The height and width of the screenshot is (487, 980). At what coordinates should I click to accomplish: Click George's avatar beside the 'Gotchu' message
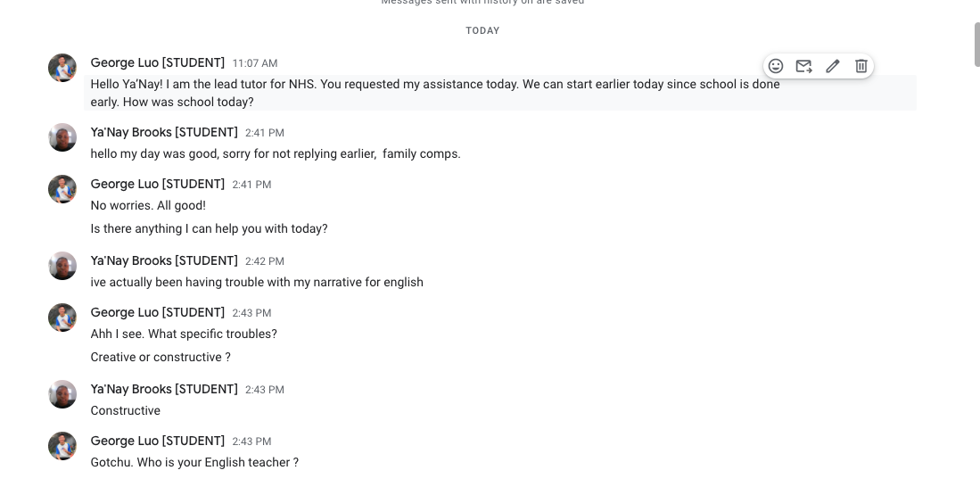pos(62,446)
